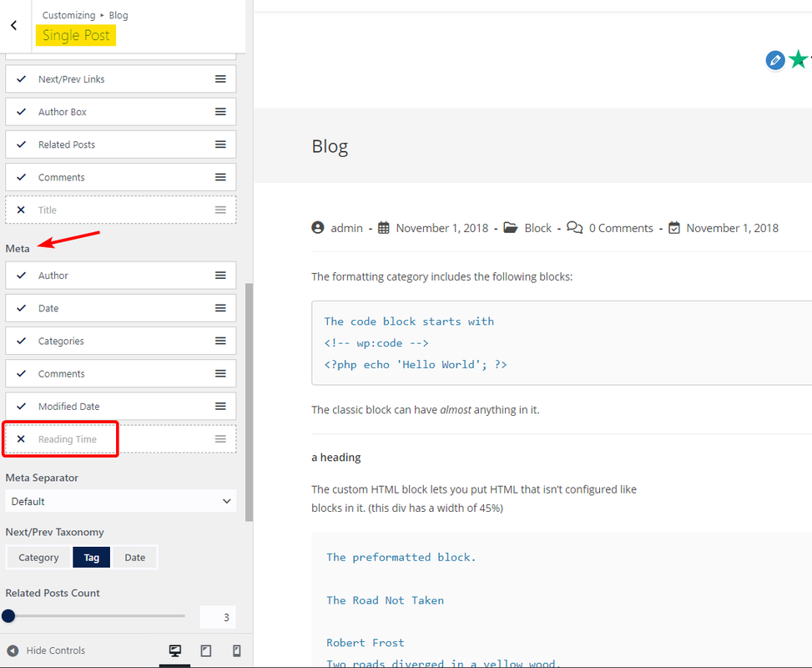Click drag handle of Author Box row
This screenshot has height=668, width=812.
tap(220, 111)
